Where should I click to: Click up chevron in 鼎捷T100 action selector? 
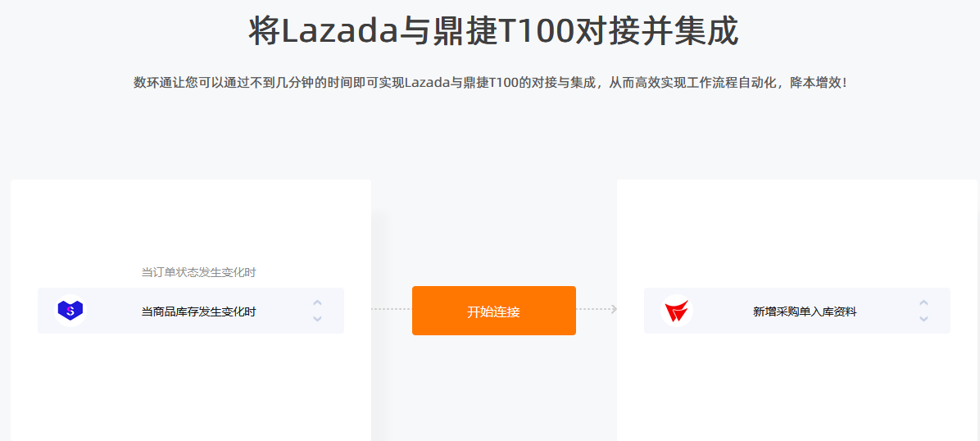[923, 302]
